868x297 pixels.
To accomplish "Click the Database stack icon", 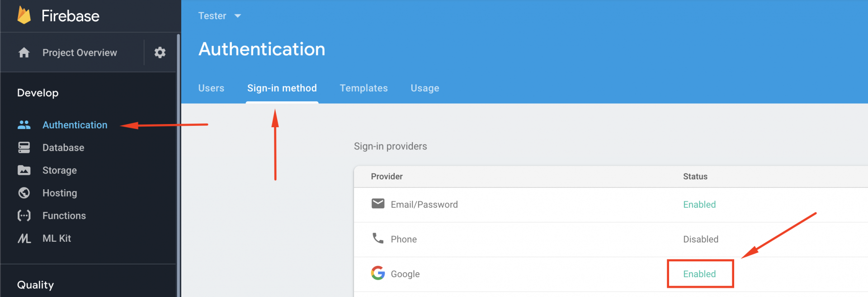I will coord(24,148).
